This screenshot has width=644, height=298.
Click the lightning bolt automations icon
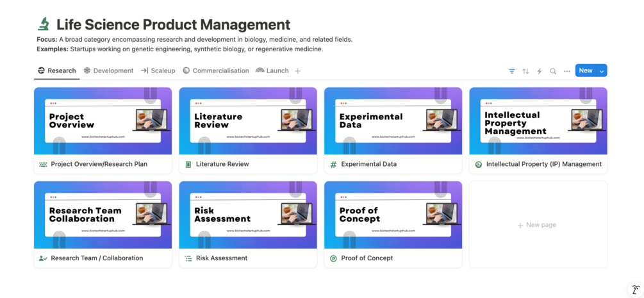tap(539, 71)
